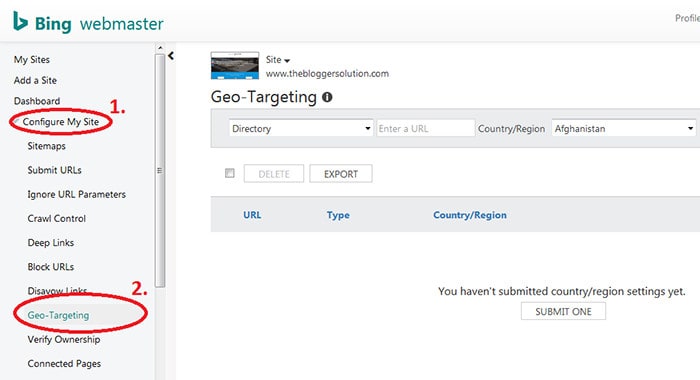Viewport: 700px width, 380px height.
Task: Sort by the Type column header
Action: [x=338, y=215]
